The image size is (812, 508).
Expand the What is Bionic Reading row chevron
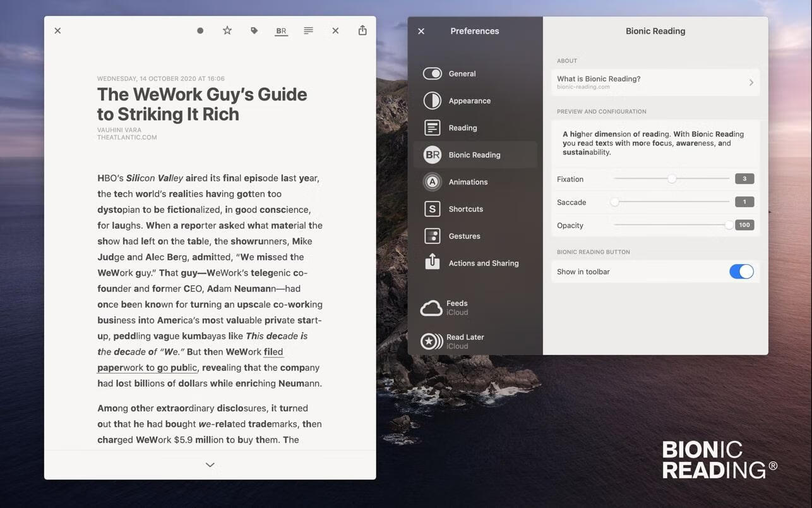pos(751,83)
